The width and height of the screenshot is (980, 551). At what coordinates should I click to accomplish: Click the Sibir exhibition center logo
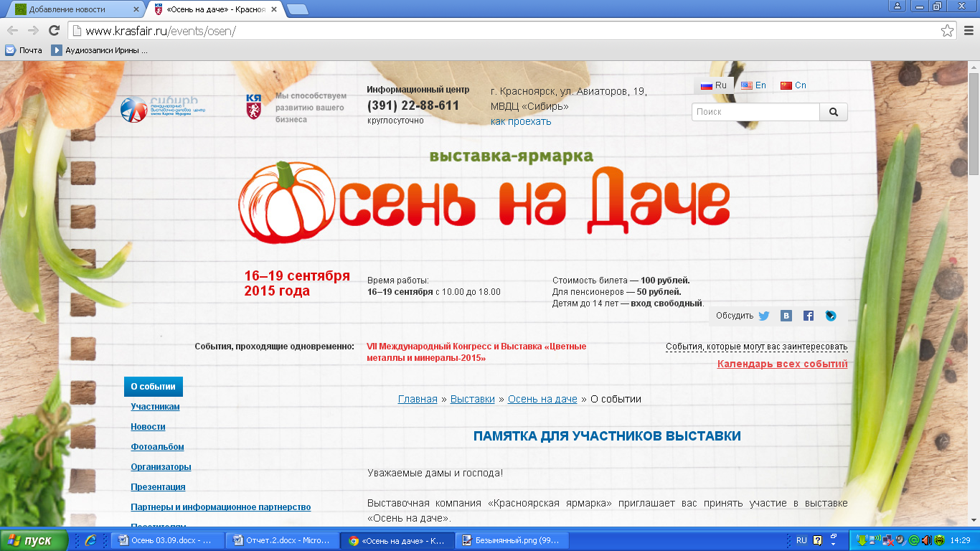click(164, 108)
